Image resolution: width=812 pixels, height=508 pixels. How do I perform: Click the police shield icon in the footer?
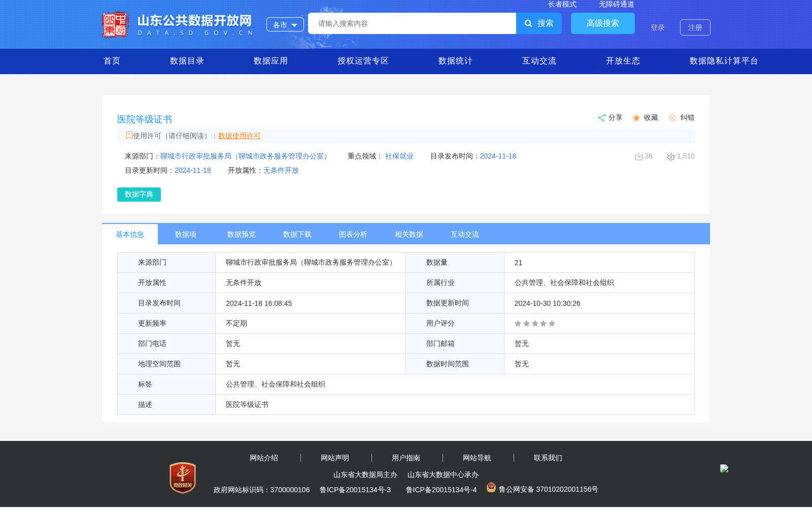pyautogui.click(x=491, y=487)
